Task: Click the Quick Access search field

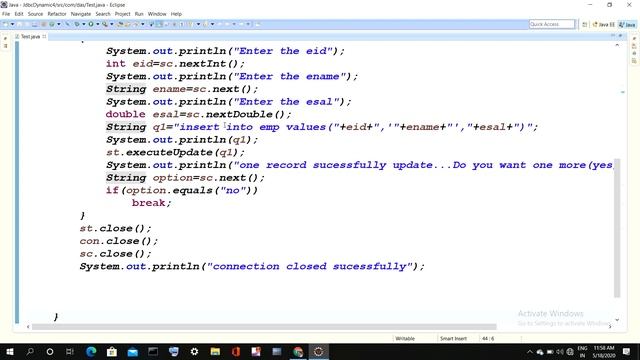Action: (x=552, y=24)
